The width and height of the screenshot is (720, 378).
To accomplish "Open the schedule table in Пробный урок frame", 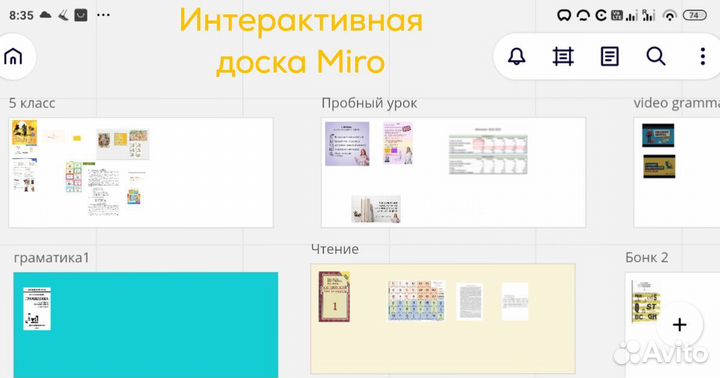I will click(x=488, y=154).
